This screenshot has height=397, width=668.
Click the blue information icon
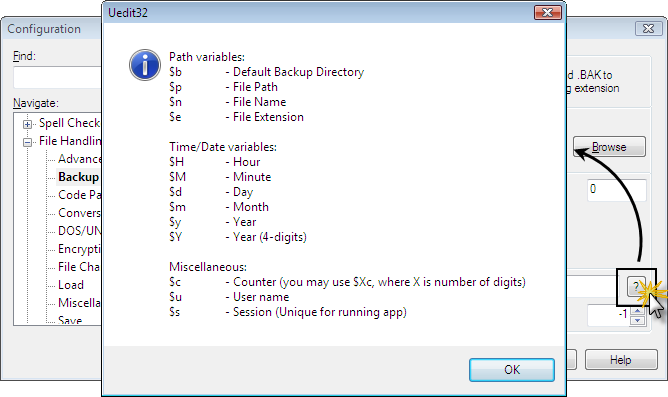tap(145, 65)
